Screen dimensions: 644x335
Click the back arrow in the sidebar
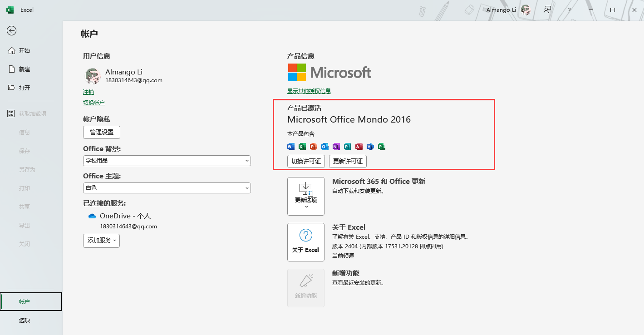pos(12,31)
